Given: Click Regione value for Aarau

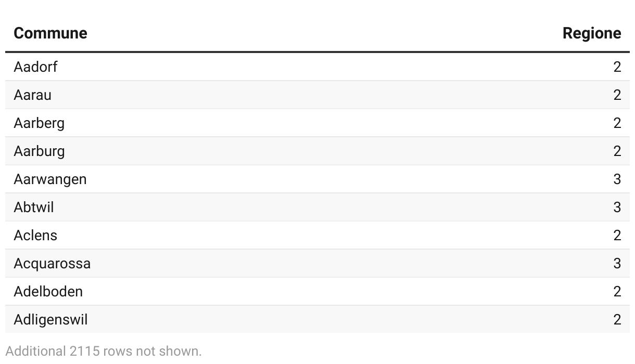Looking at the screenshot, I should [x=617, y=95].
